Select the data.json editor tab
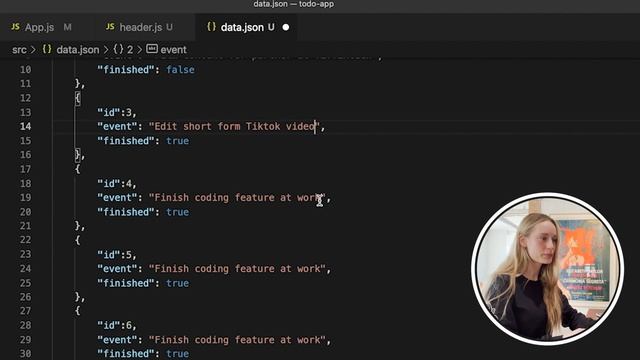 (x=247, y=27)
